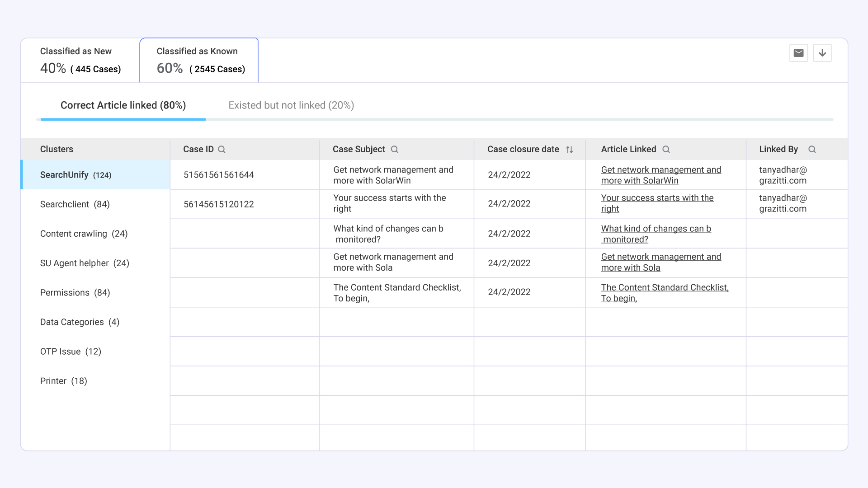868x488 pixels.
Task: Click the email export icon
Action: click(x=799, y=53)
